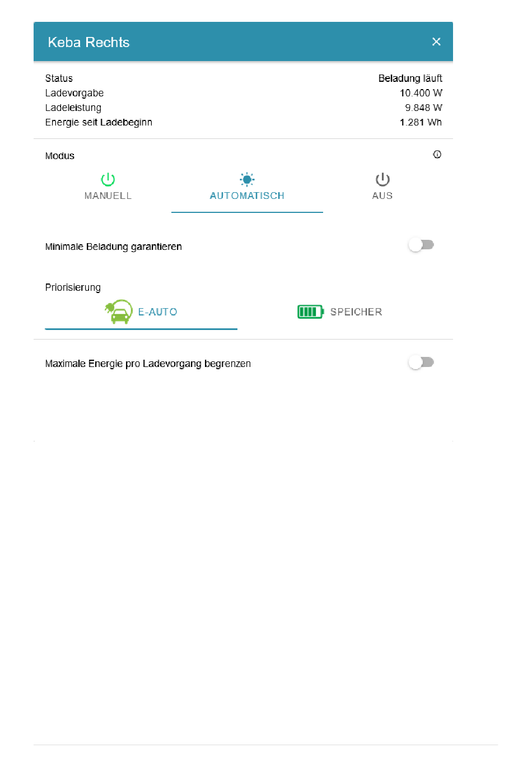Click the 9.848 W Ladeleistung value

pos(423,108)
